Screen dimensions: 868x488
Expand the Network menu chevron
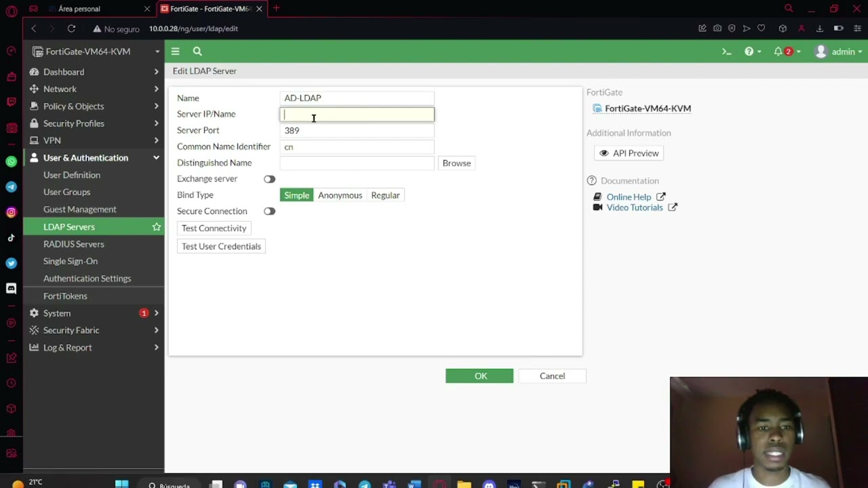(x=156, y=89)
